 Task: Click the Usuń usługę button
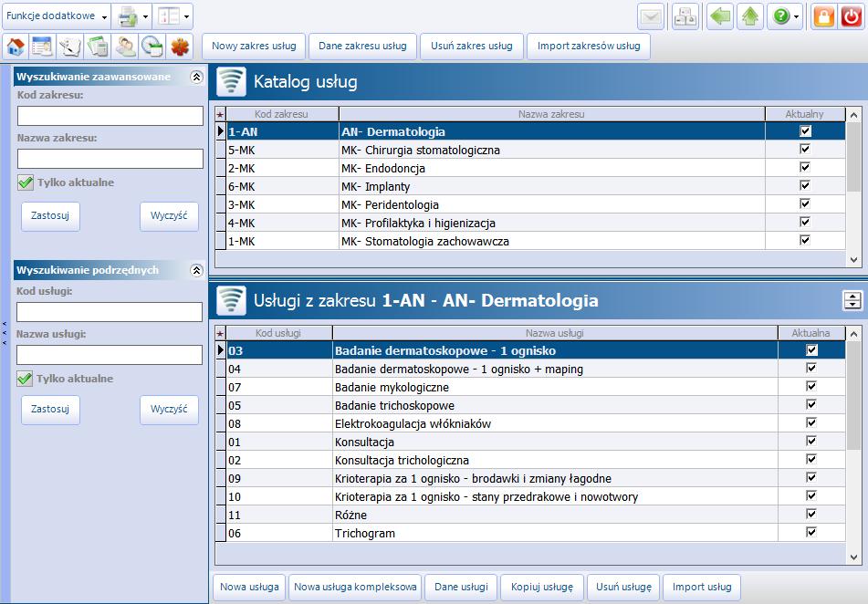click(x=624, y=587)
